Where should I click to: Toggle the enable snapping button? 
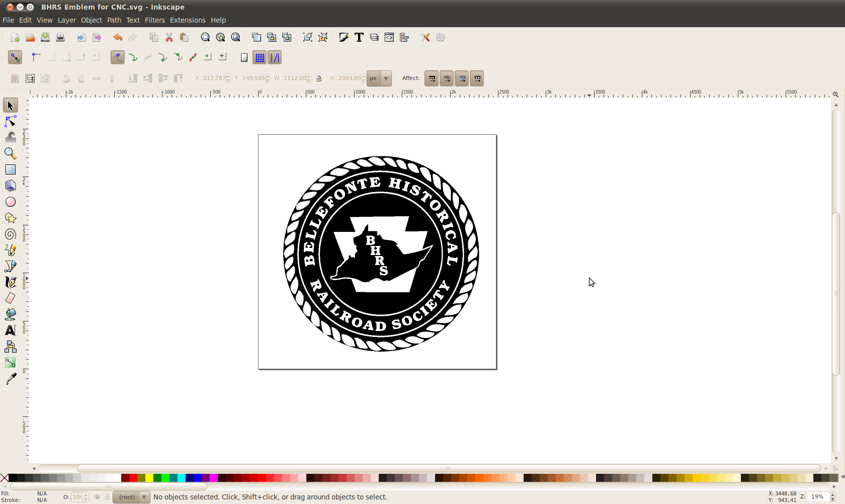coord(15,57)
